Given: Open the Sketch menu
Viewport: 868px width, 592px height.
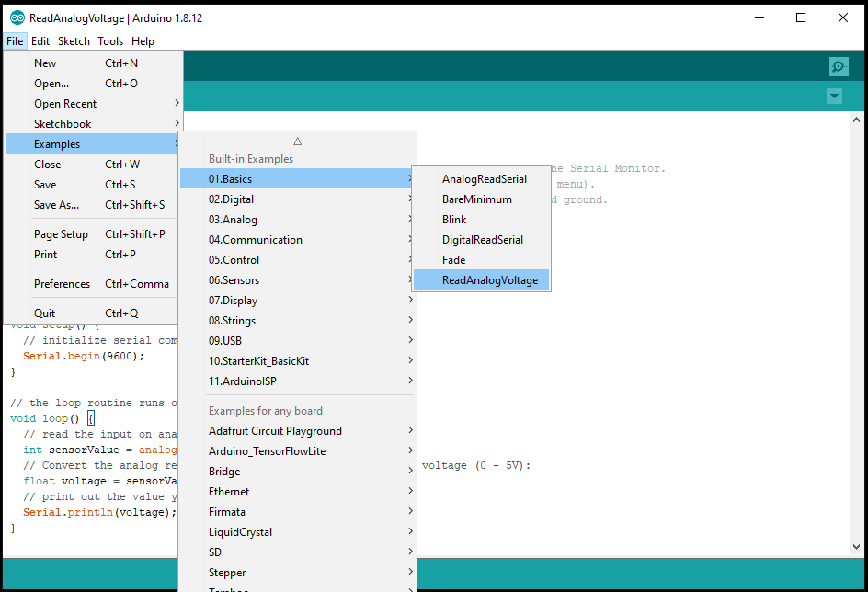Looking at the screenshot, I should [74, 41].
